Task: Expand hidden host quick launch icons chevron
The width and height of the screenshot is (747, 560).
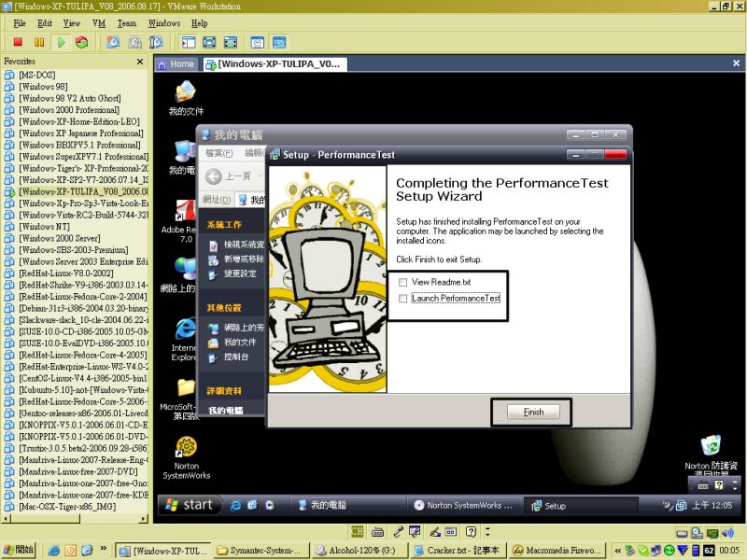Action: click(x=104, y=549)
